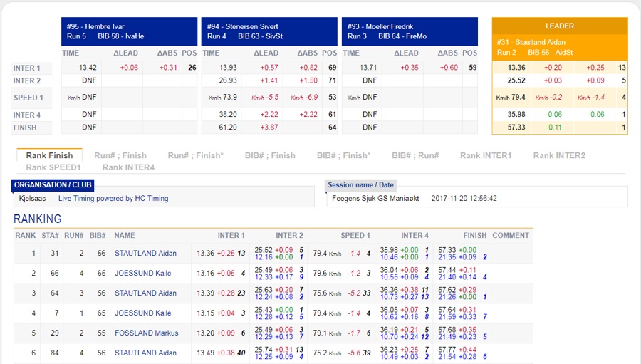Click finish time 57.68 in FOSSLAND row
The height and width of the screenshot is (364, 641).
[x=447, y=330]
